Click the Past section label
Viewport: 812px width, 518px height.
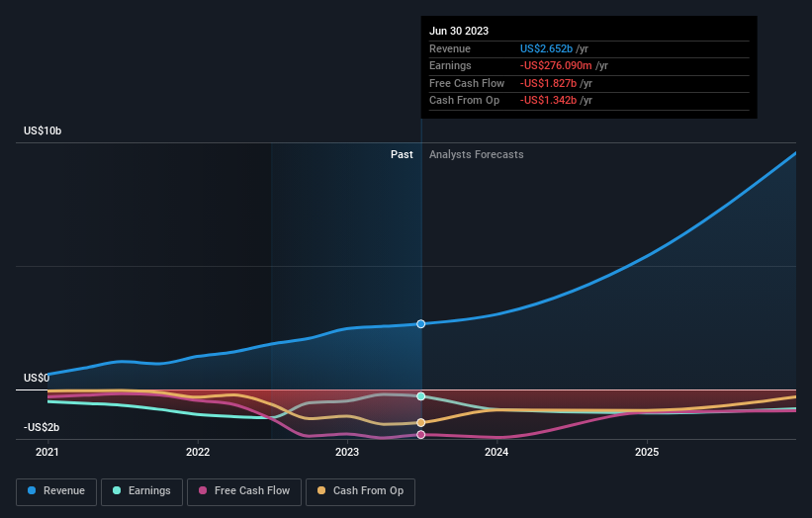(402, 155)
